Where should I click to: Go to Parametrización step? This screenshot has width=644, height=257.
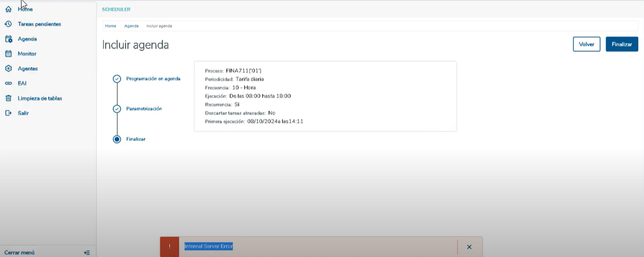[x=144, y=109]
